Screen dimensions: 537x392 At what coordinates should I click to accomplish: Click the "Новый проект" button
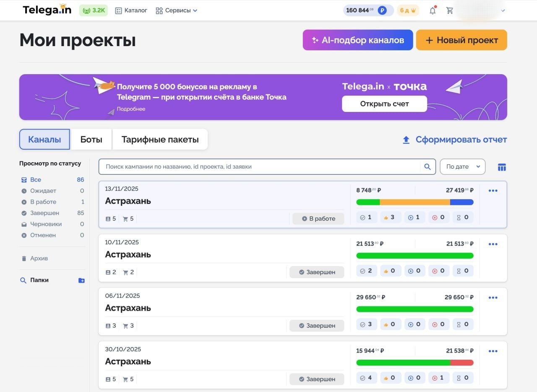click(x=461, y=40)
